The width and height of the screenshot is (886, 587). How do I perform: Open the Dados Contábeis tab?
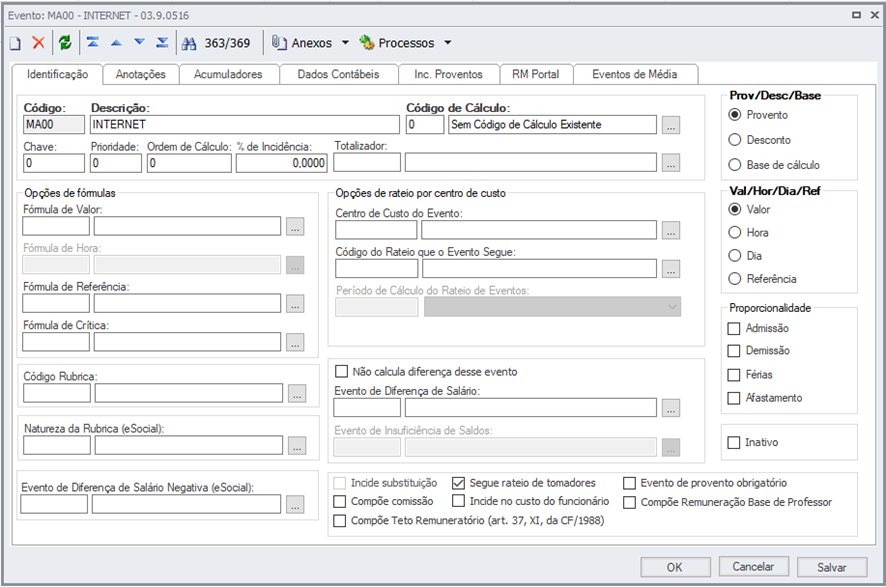(338, 74)
